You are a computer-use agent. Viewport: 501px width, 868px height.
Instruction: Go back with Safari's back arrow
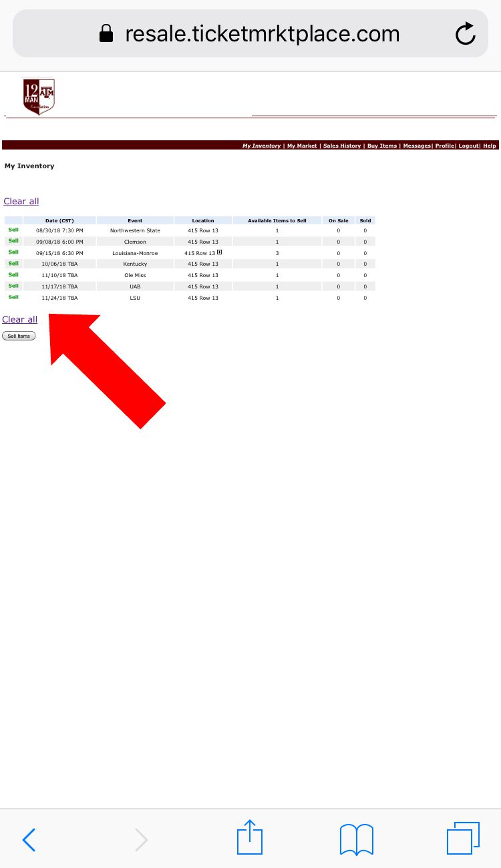pyautogui.click(x=29, y=839)
